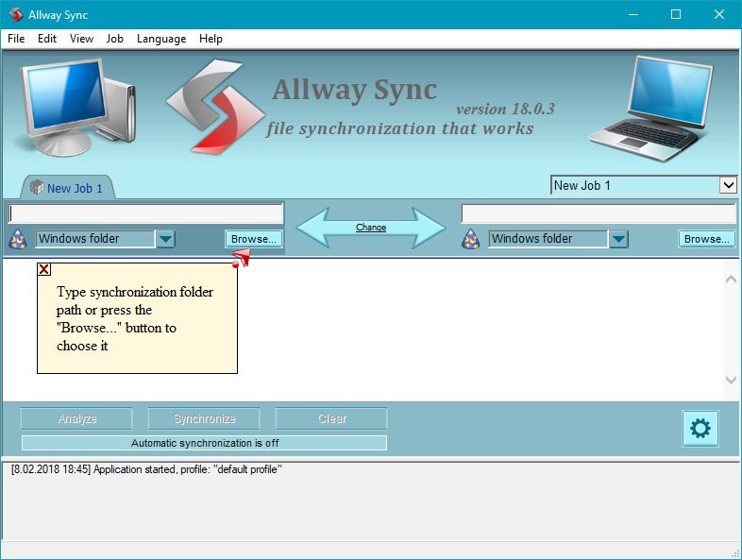Open the Edit menu

coord(47,39)
